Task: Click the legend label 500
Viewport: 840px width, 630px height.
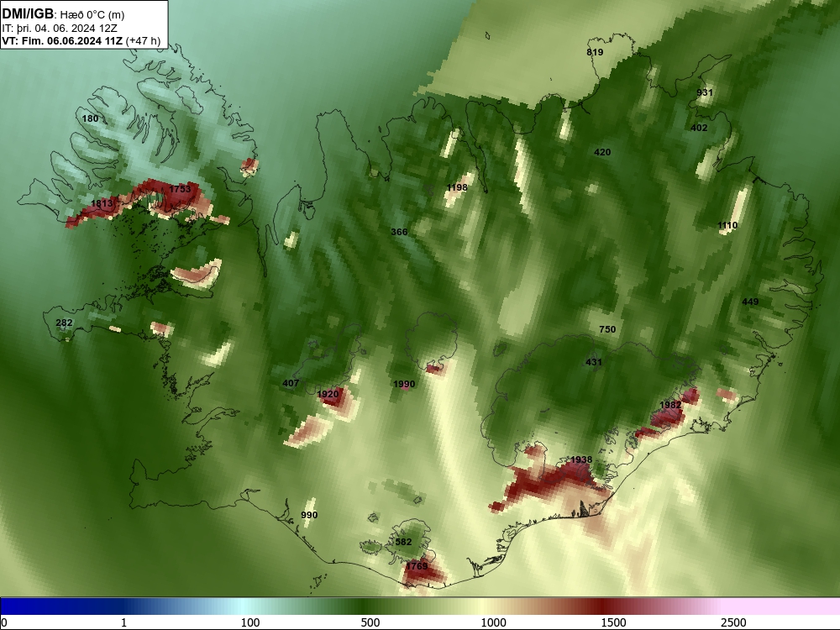Action: point(370,622)
